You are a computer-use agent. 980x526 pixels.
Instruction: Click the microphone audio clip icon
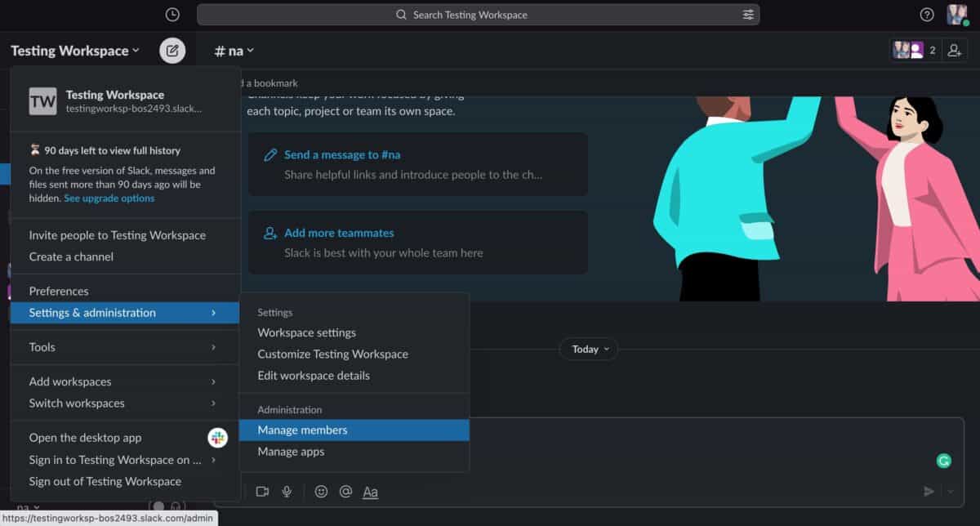coord(287,492)
